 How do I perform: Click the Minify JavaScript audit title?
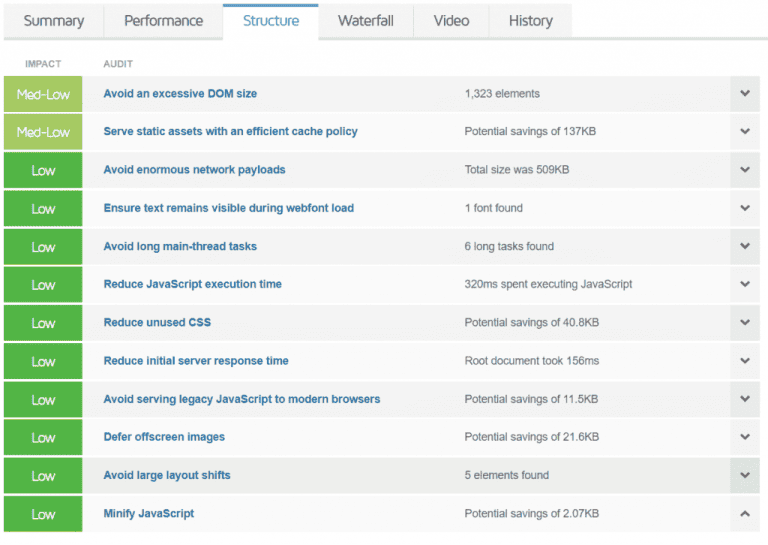coord(148,514)
